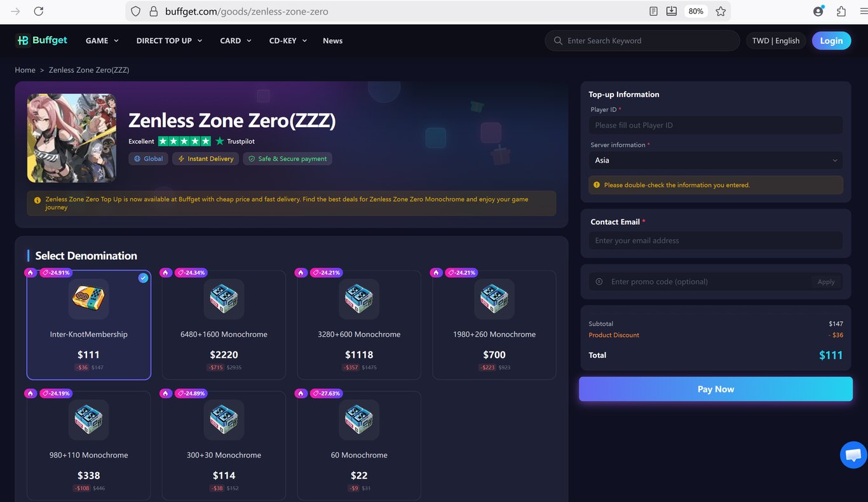Viewport: 868px width, 502px height.
Task: Toggle reader view icon in address bar
Action: (654, 11)
